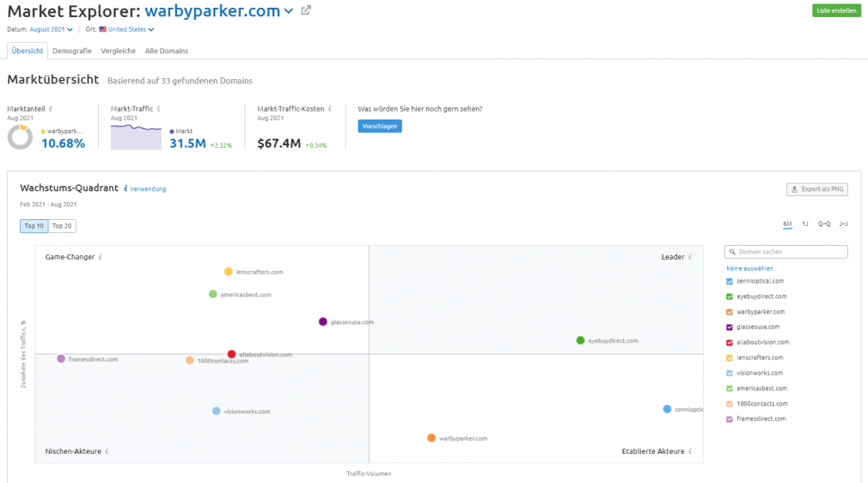Click info icon beside Leader label
This screenshot has width=868, height=483.
[690, 257]
